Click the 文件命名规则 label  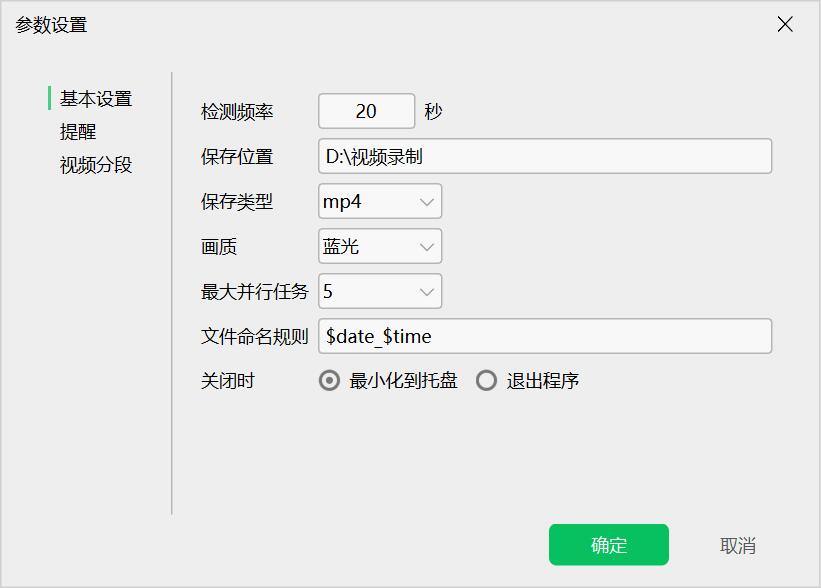point(254,337)
